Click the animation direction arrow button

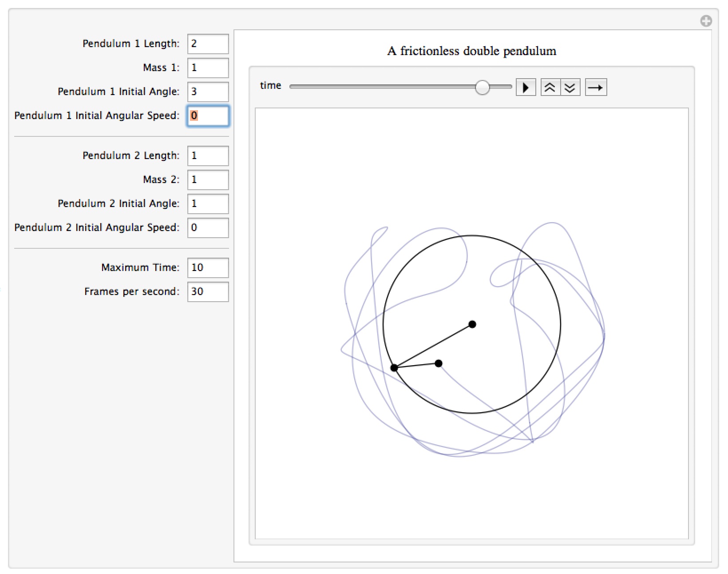click(x=596, y=88)
